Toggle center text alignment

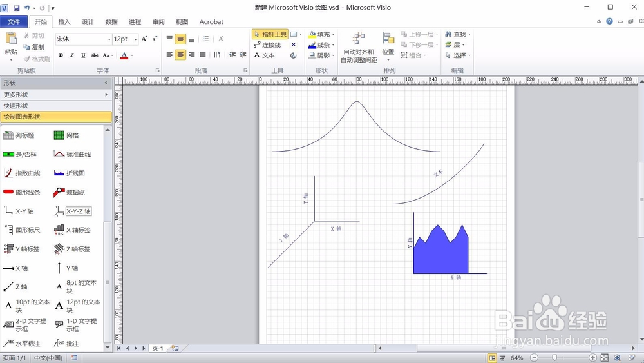(x=180, y=55)
